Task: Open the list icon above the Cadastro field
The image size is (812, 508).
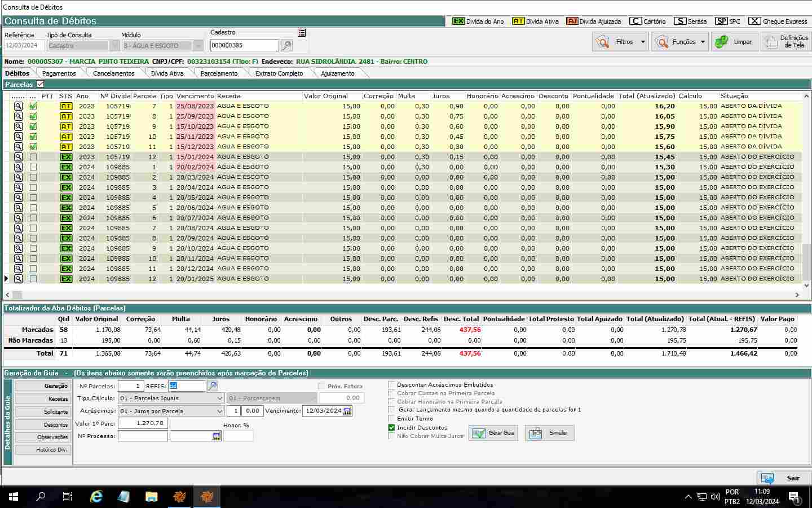Action: tap(302, 33)
